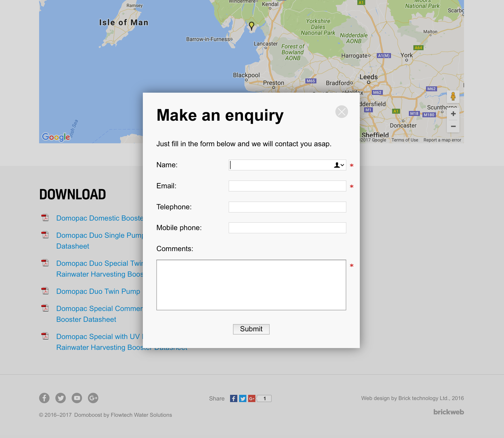The height and width of the screenshot is (438, 504).
Task: Submit the enquiry form
Action: click(251, 329)
